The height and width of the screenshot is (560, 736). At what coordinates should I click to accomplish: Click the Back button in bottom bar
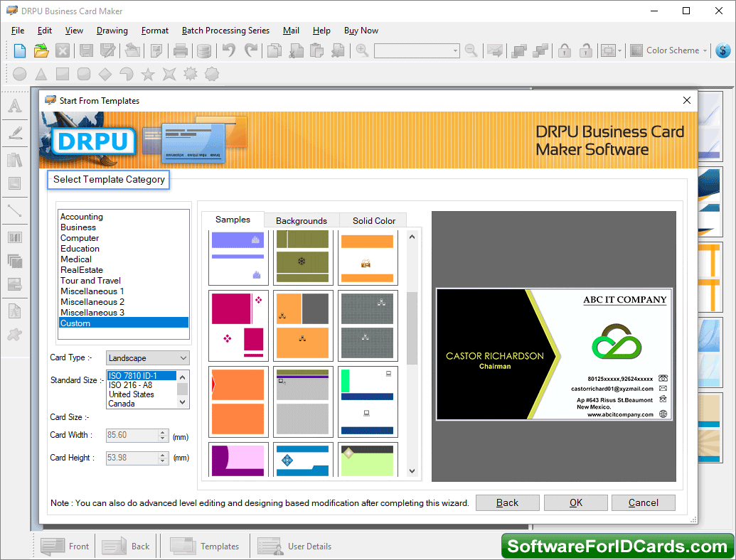[x=126, y=546]
